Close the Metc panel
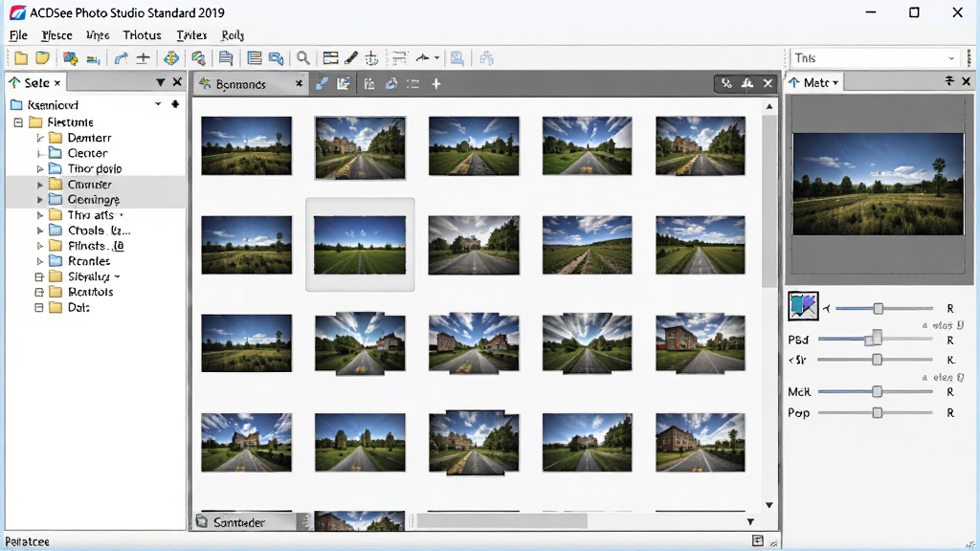Viewport: 980px width, 551px height. [x=967, y=81]
